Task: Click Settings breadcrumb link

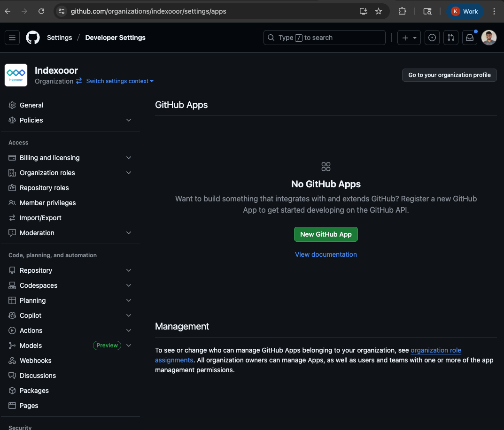Action: click(60, 38)
